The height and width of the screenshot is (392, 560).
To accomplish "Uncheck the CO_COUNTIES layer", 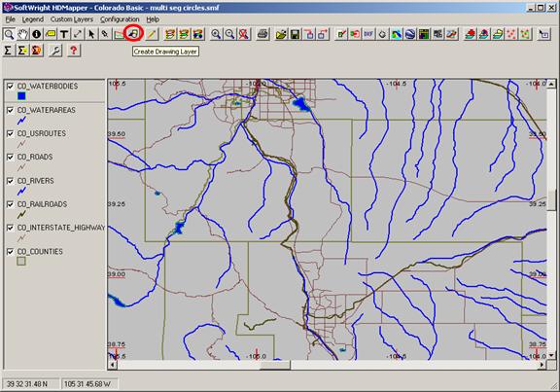I will tap(10, 252).
